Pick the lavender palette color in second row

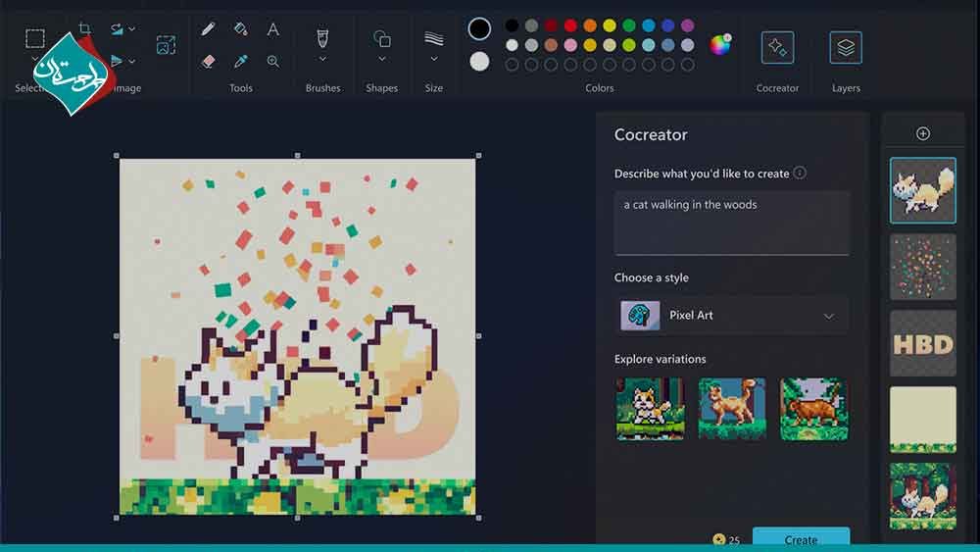[x=688, y=45]
